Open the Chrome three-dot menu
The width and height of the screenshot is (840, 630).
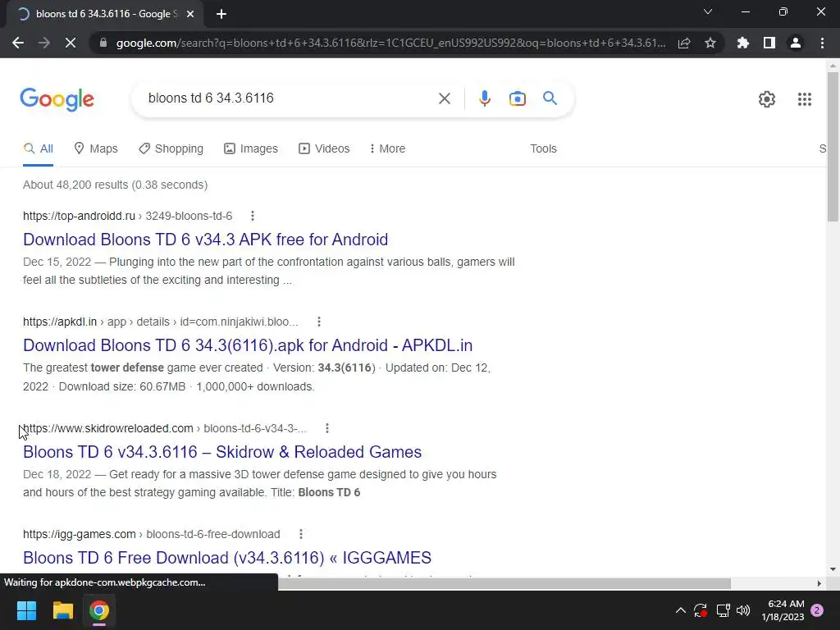(x=822, y=43)
